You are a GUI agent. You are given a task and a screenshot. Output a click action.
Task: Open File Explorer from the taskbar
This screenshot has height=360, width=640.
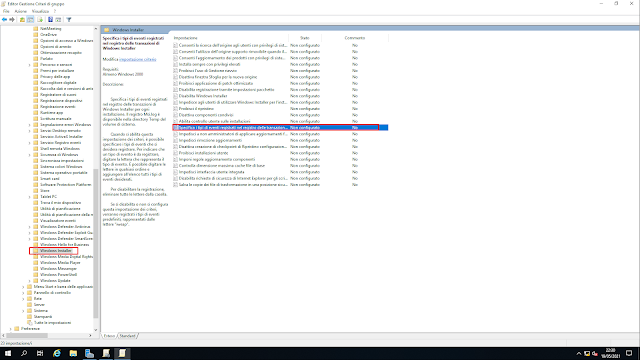point(73,353)
